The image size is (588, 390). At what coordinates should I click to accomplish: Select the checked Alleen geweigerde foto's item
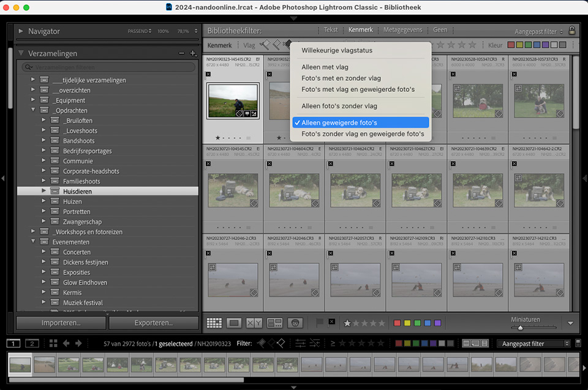click(x=361, y=122)
